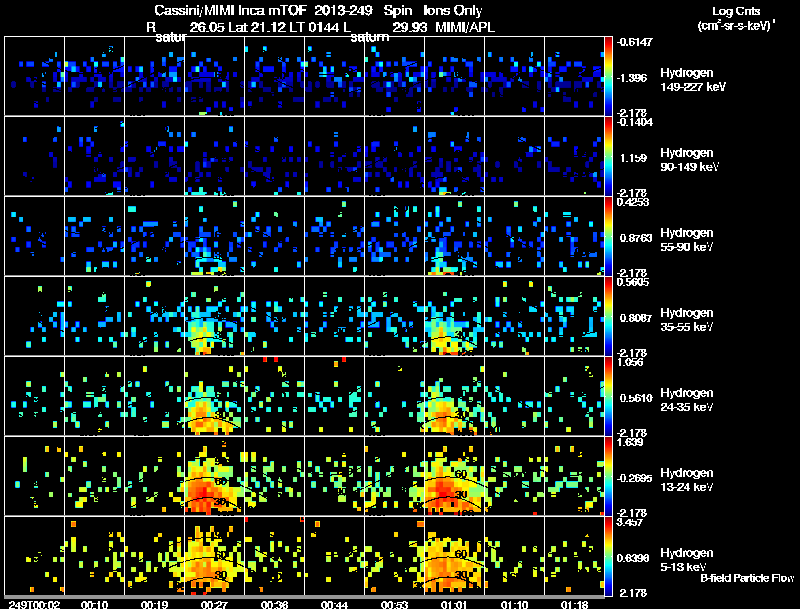Click the Cassini/MIMI Inca mTOF title text
This screenshot has width=800, height=609.
230,10
